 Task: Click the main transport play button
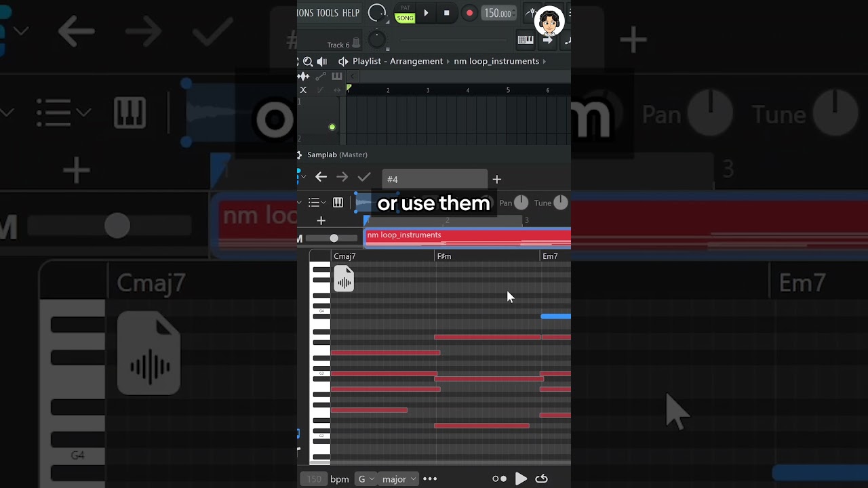click(426, 13)
